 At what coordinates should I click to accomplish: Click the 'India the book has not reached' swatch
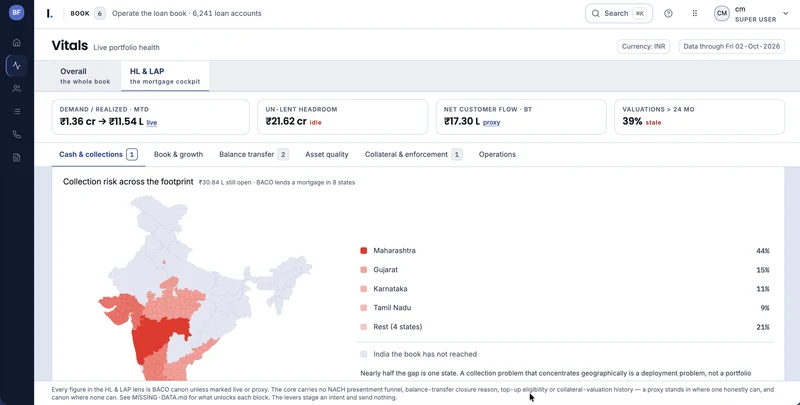pyautogui.click(x=363, y=354)
